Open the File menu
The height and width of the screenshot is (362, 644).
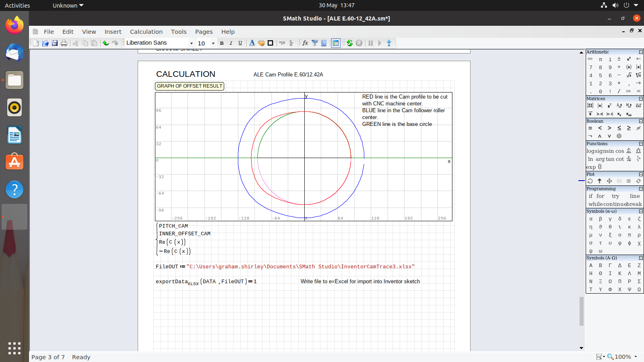click(49, 32)
